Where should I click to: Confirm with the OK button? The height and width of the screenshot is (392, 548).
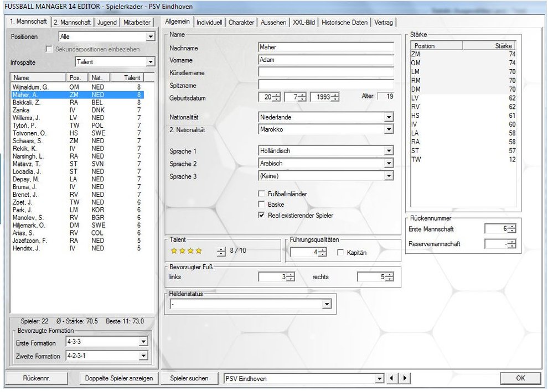coord(520,378)
